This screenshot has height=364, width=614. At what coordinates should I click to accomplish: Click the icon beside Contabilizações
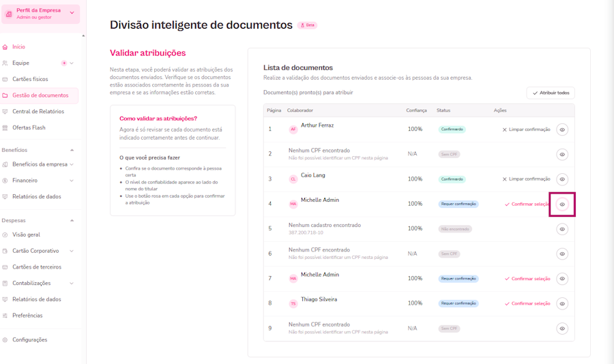click(x=5, y=283)
